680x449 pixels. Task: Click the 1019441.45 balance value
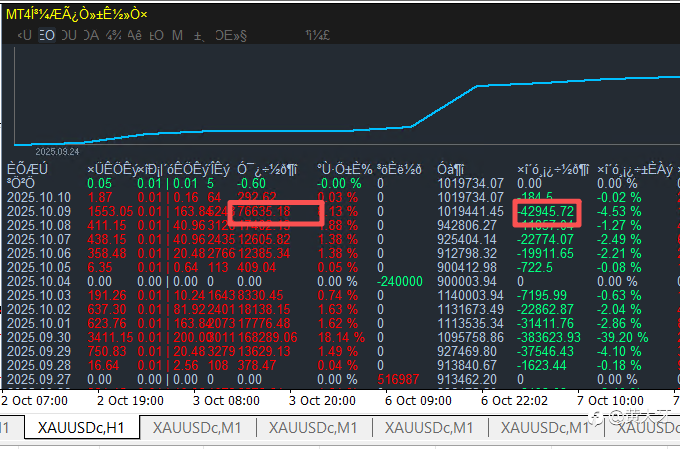coord(470,211)
